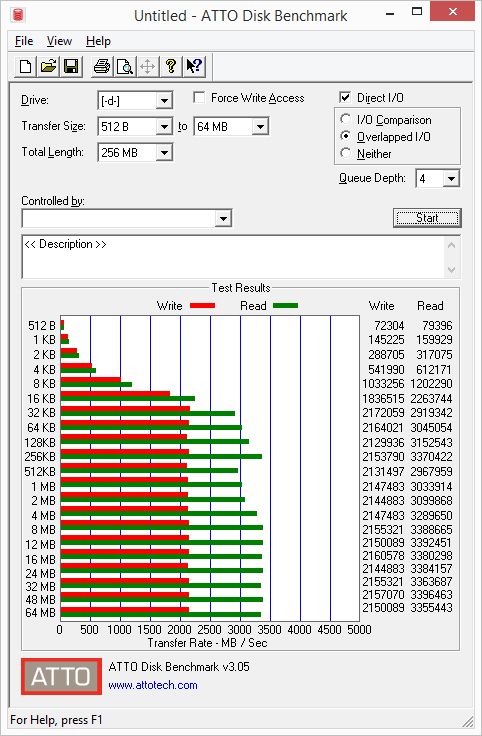482x736 pixels.
Task: Click the Write column header
Action: (x=382, y=306)
